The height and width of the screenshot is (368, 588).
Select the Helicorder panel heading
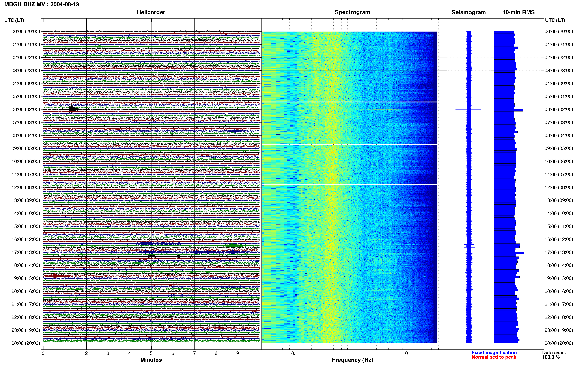click(151, 12)
